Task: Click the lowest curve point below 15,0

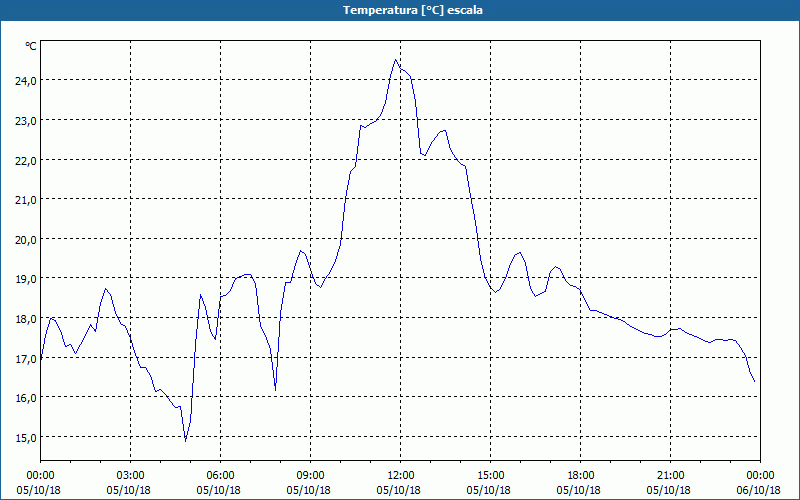Action: pos(186,441)
